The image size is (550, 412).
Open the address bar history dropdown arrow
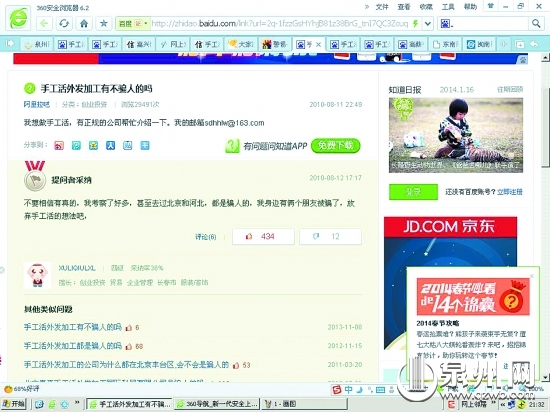click(x=428, y=24)
